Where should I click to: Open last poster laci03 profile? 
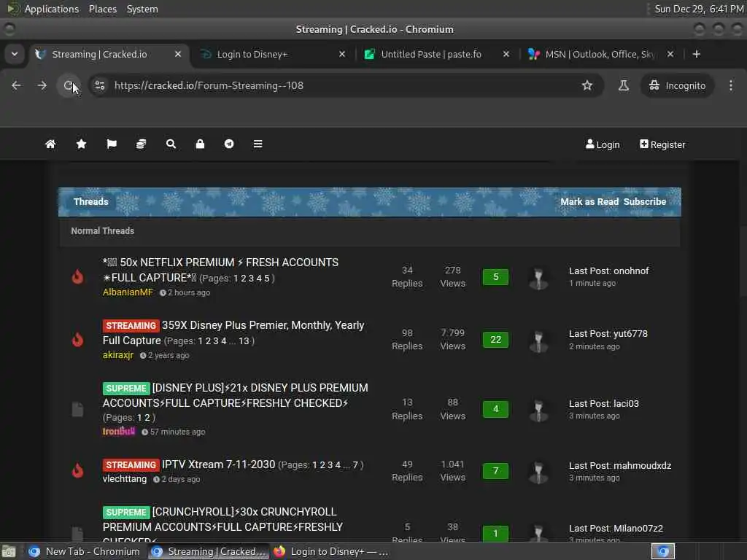tap(626, 403)
